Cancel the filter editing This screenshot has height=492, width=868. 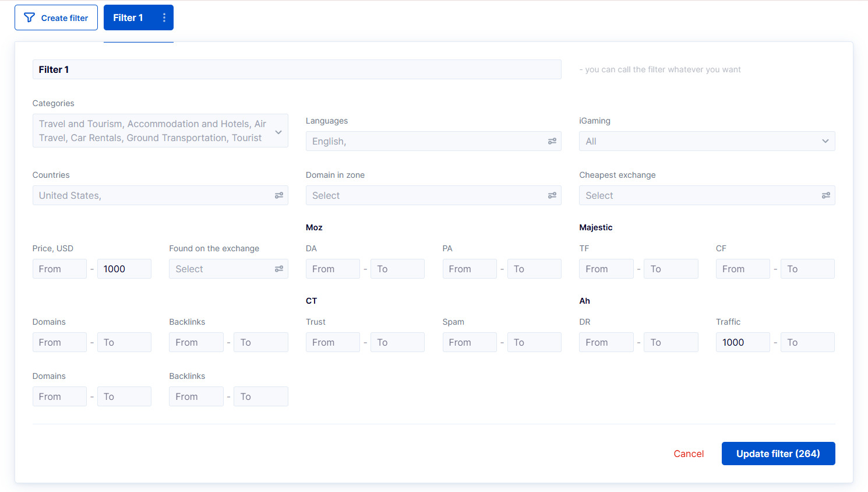(689, 454)
